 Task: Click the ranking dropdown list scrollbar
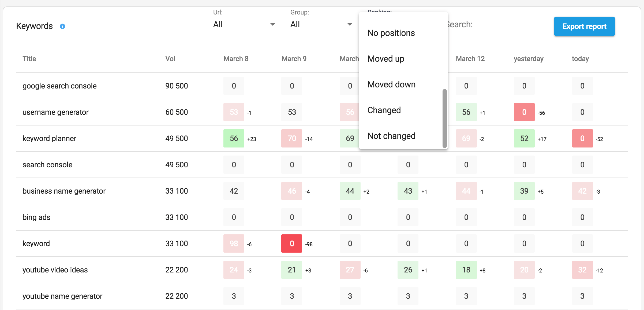[x=444, y=118]
